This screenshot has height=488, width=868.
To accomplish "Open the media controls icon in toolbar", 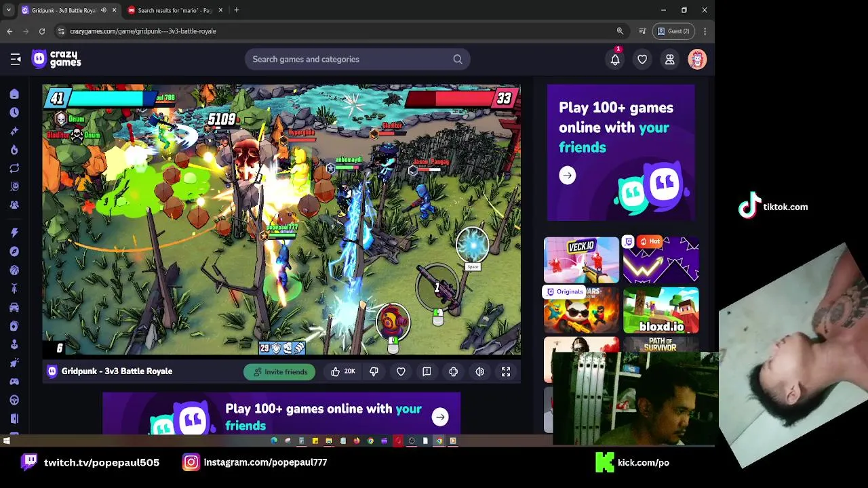I will point(642,31).
